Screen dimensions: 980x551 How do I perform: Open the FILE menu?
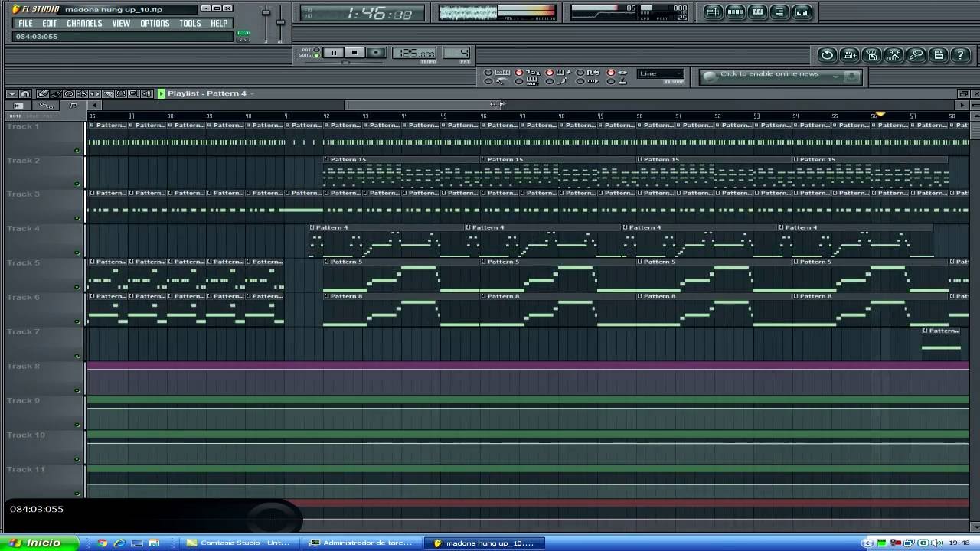point(25,23)
